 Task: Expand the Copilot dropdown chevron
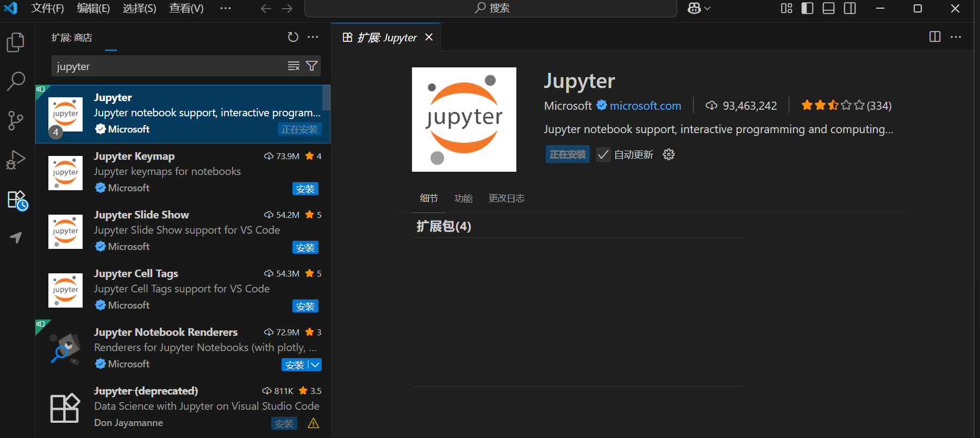click(707, 8)
